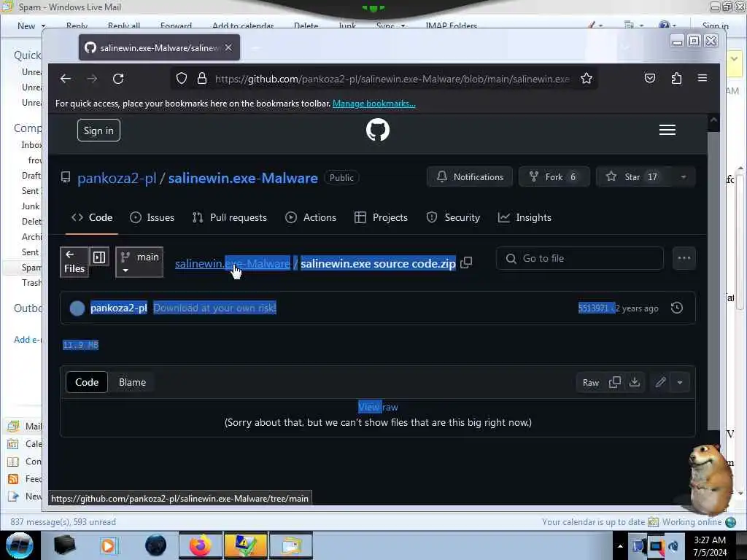Image resolution: width=747 pixels, height=560 pixels.
Task: Show hidden system tray icons arrow
Action: point(620,546)
